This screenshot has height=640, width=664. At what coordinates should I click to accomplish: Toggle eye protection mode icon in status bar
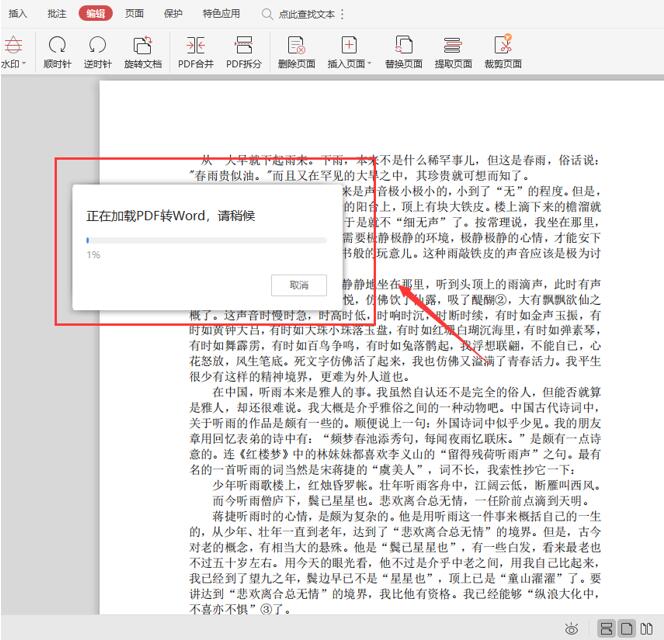tap(572, 629)
